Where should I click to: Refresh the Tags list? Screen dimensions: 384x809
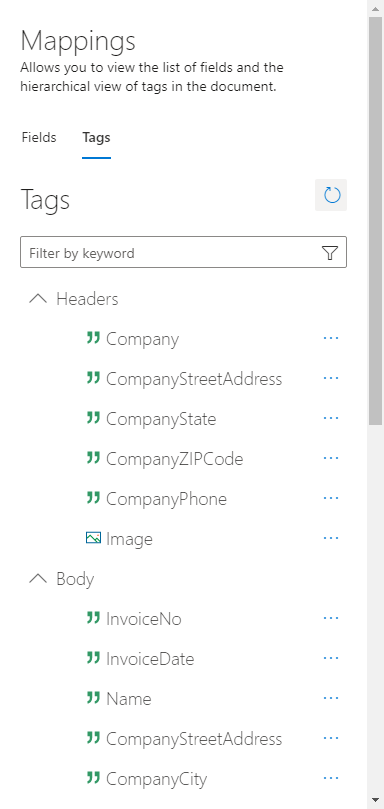[331, 195]
